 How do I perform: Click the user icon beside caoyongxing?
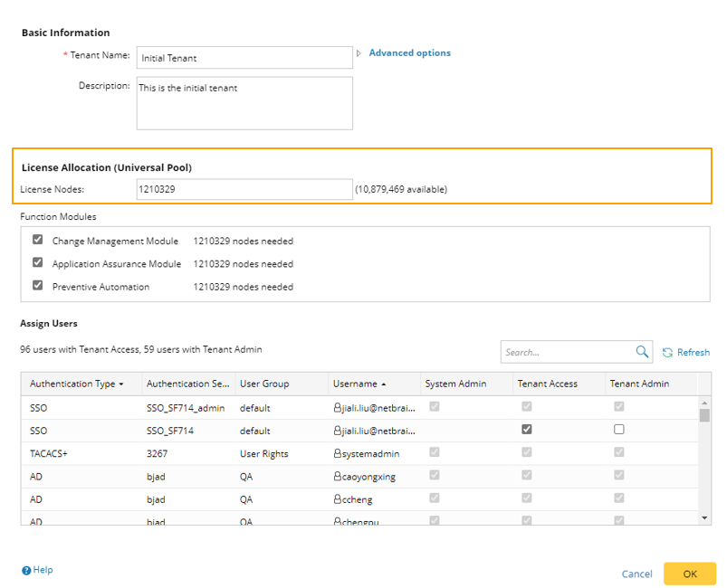(337, 477)
